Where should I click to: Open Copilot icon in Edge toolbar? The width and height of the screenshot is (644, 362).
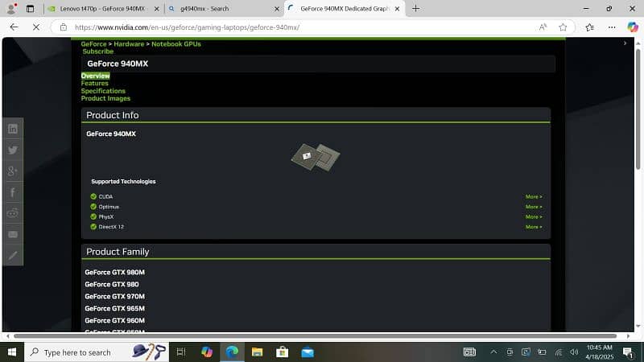[x=633, y=27]
